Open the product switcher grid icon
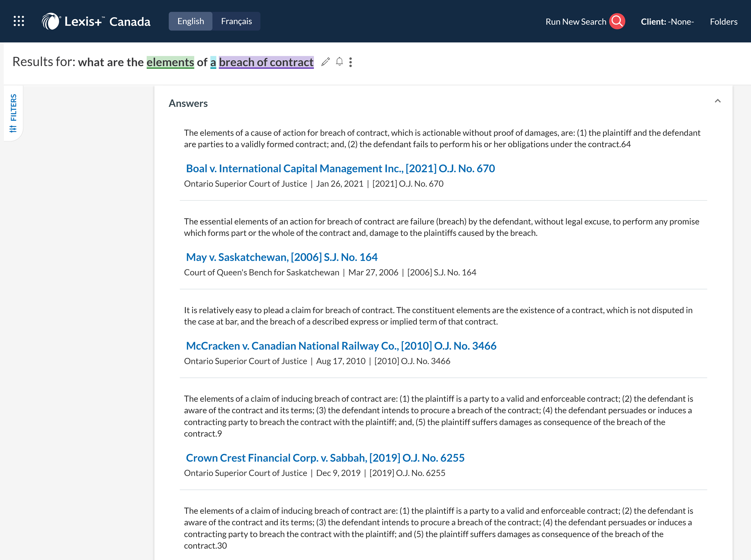The width and height of the screenshot is (751, 560). click(19, 21)
